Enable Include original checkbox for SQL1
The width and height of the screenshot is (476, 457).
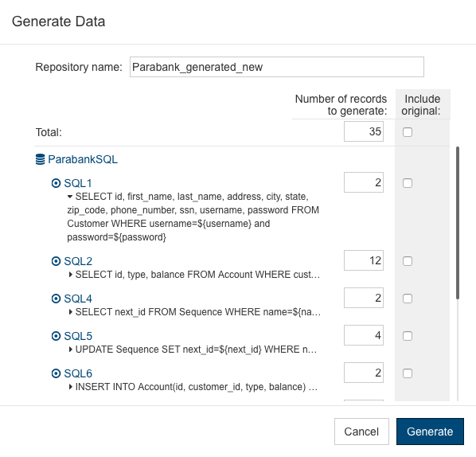coord(408,183)
